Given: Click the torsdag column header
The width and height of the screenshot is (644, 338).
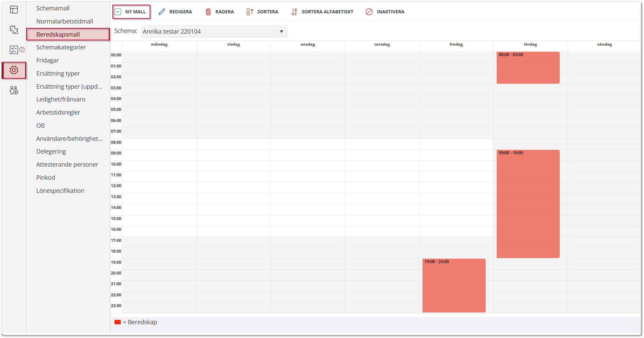Looking at the screenshot, I should click(x=382, y=44).
